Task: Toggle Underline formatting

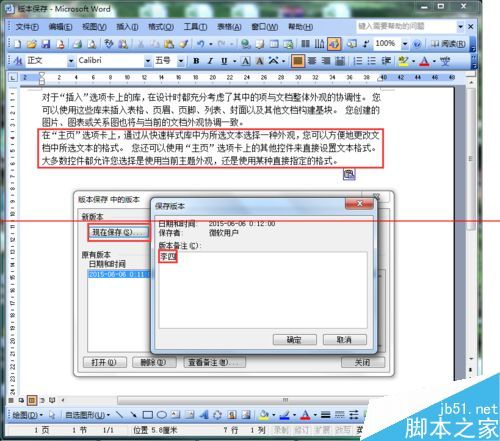Action: [x=224, y=61]
